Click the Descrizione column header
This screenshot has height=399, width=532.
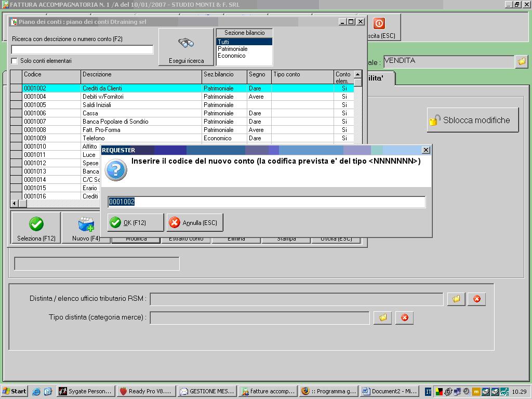point(141,77)
